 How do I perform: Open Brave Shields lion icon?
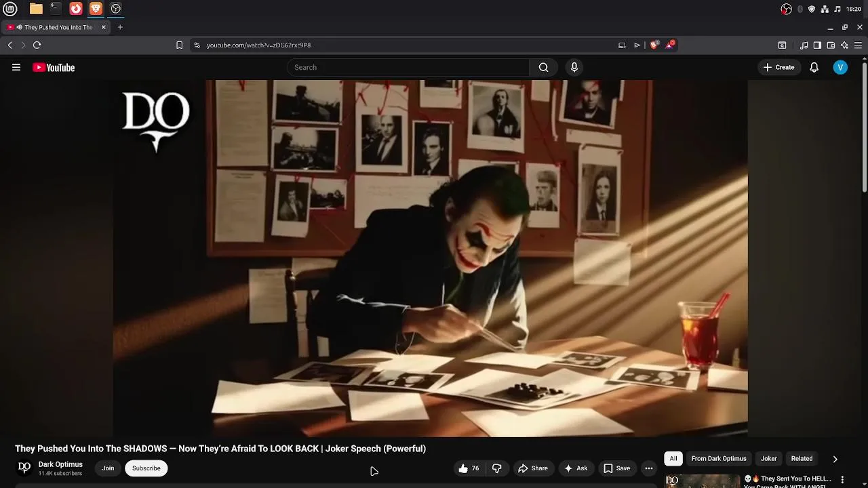tap(654, 45)
